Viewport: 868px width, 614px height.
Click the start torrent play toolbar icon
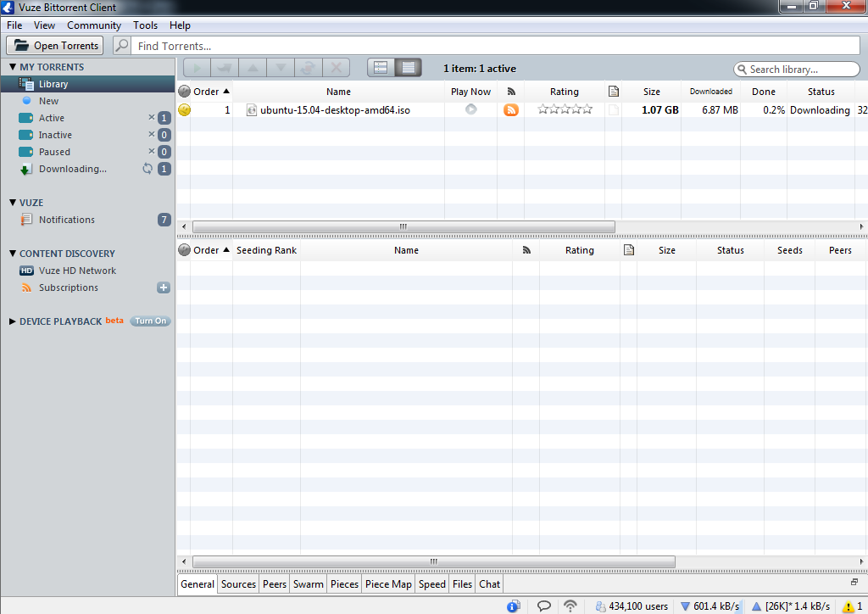pyautogui.click(x=197, y=68)
